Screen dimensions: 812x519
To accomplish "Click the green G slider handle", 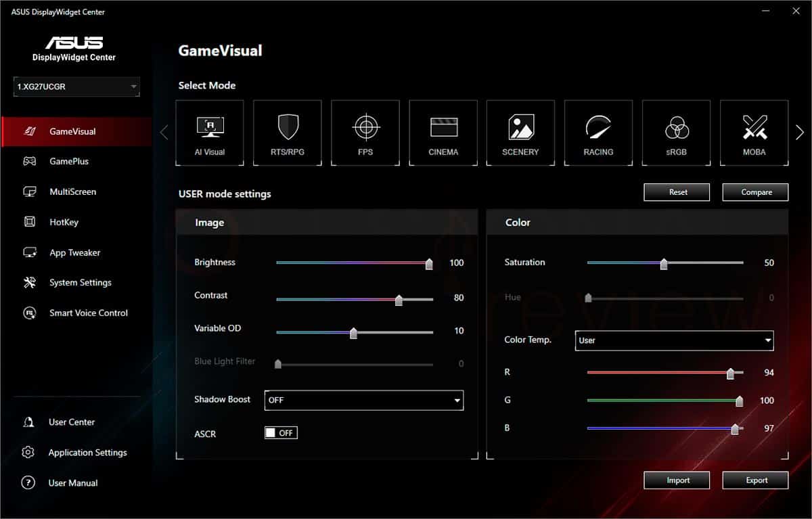I will pos(740,401).
